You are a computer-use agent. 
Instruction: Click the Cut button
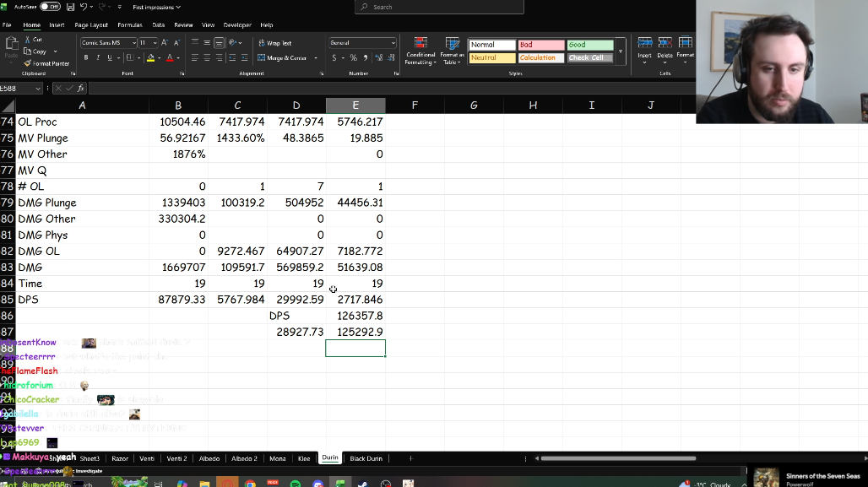pyautogui.click(x=33, y=40)
